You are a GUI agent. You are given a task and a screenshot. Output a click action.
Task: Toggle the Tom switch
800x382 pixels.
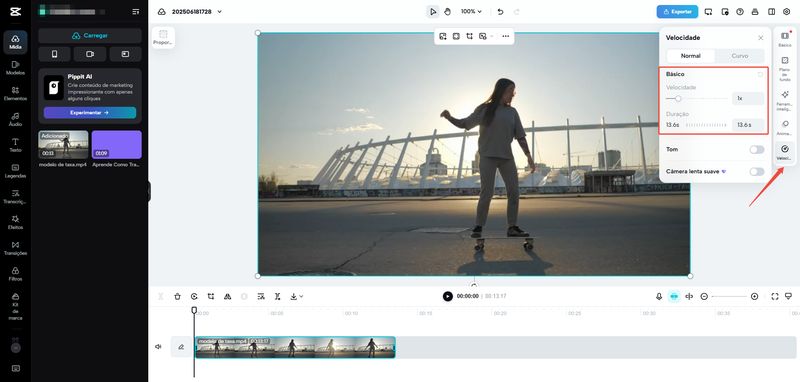(757, 149)
